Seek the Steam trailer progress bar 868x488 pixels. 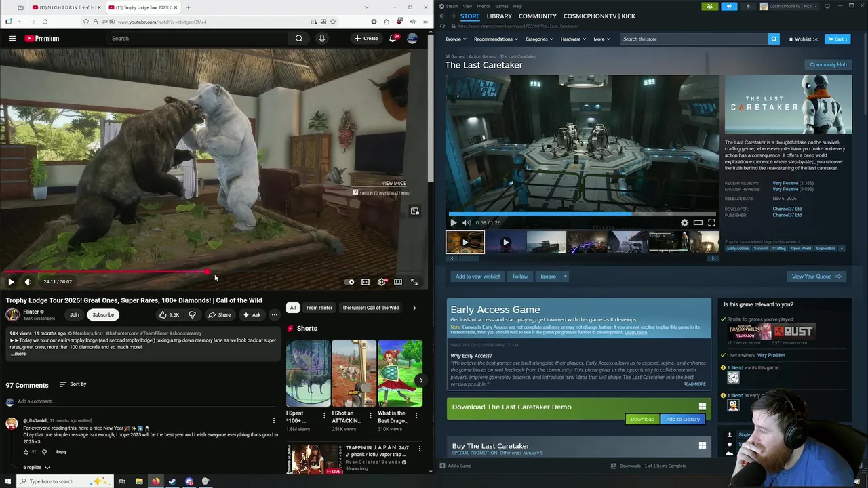click(x=582, y=214)
